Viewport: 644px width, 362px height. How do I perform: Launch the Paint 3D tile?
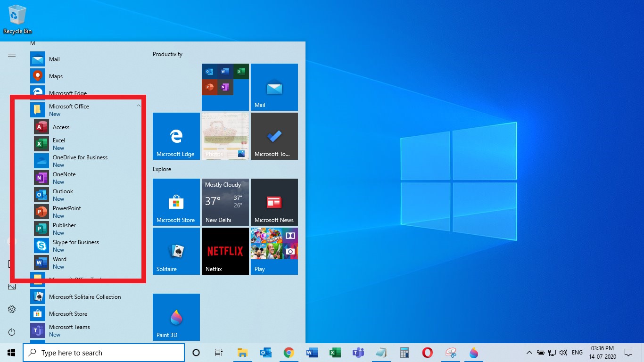[x=176, y=317]
